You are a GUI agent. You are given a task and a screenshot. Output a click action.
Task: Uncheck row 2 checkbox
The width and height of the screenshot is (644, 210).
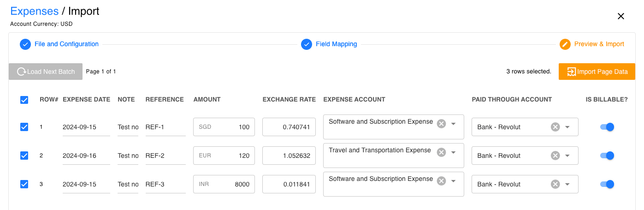coord(24,156)
